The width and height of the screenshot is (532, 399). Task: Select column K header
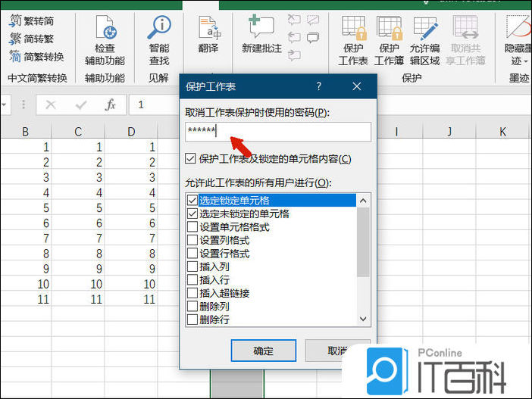(x=502, y=132)
